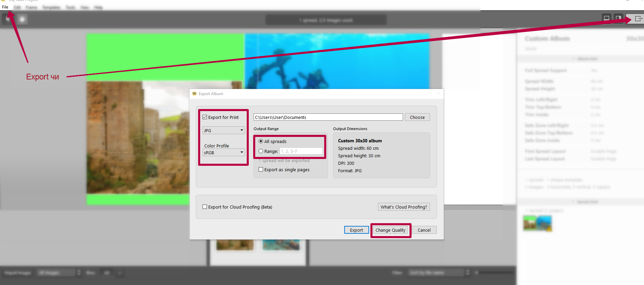
Task: Click the spread thumbnail with warning badge
Action: point(537,223)
